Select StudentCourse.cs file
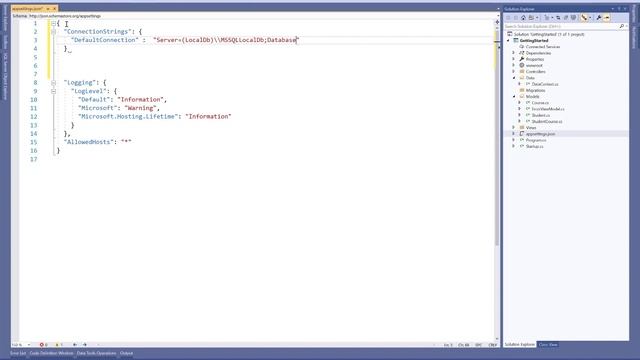Viewport: 640px width, 360px height. [547, 121]
